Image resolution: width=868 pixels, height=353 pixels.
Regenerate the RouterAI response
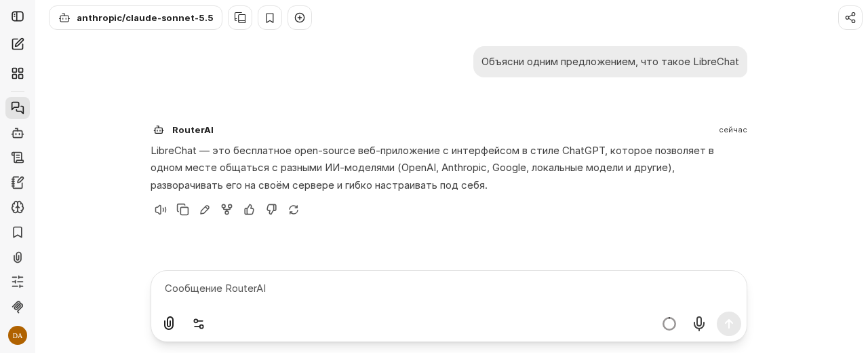pyautogui.click(x=294, y=210)
